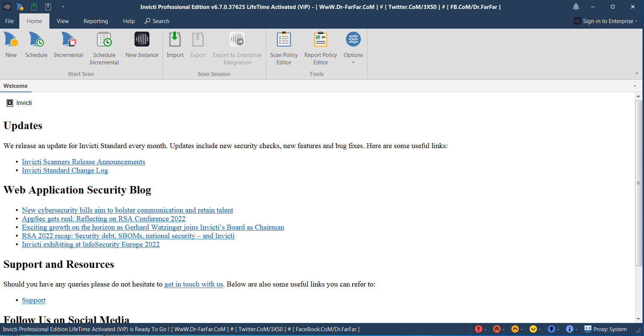Image resolution: width=644 pixels, height=336 pixels.
Task: Collapse the ribbon using the chevron
Action: (x=637, y=74)
